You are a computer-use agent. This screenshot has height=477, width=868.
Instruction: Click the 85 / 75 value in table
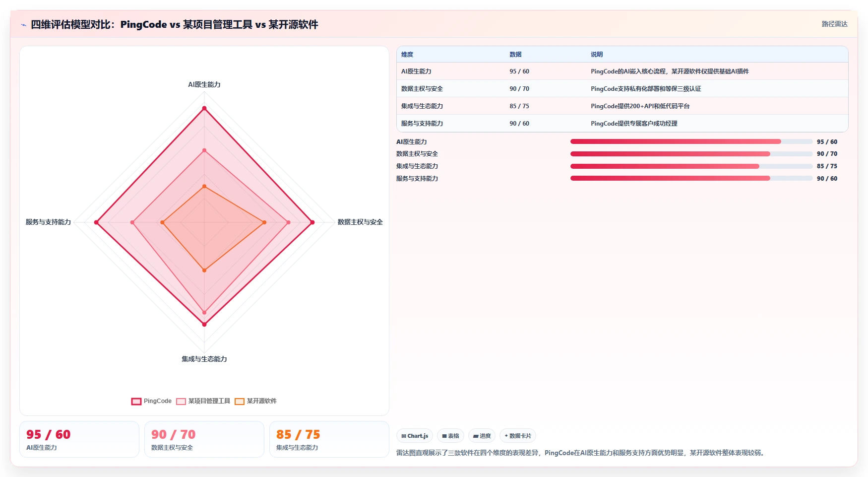point(519,106)
